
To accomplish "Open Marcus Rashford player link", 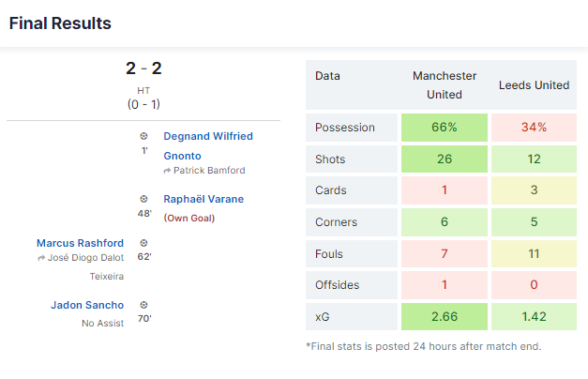I will pos(80,243).
